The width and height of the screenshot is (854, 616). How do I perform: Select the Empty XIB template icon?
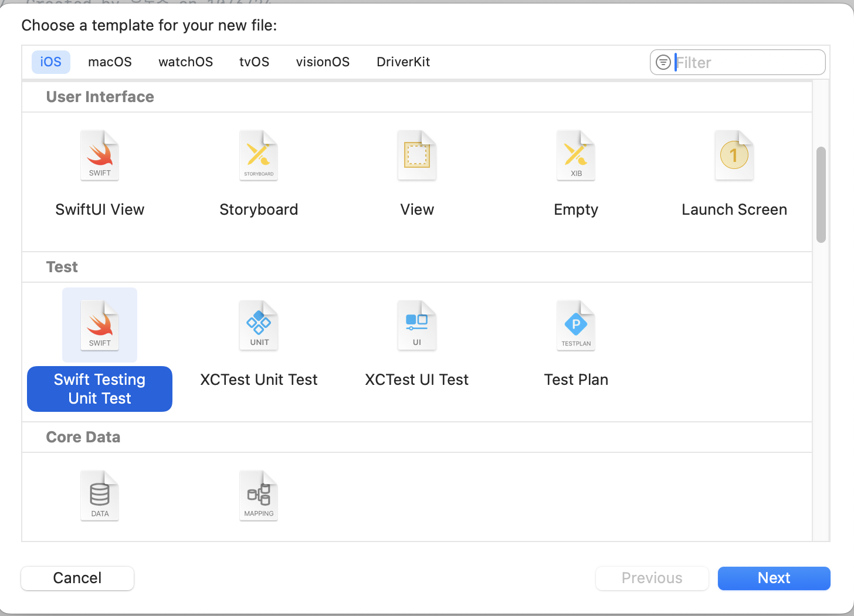pyautogui.click(x=576, y=155)
